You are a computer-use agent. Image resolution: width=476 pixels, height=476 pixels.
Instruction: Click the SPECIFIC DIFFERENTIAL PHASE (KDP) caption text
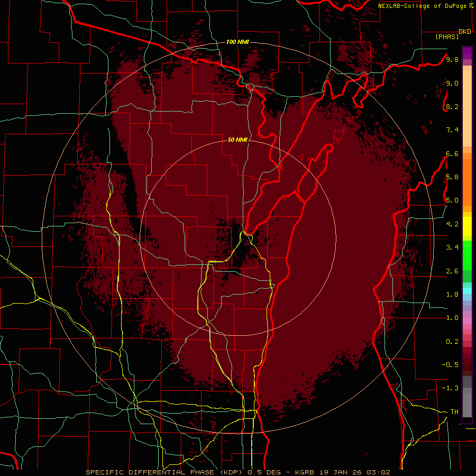[166, 472]
